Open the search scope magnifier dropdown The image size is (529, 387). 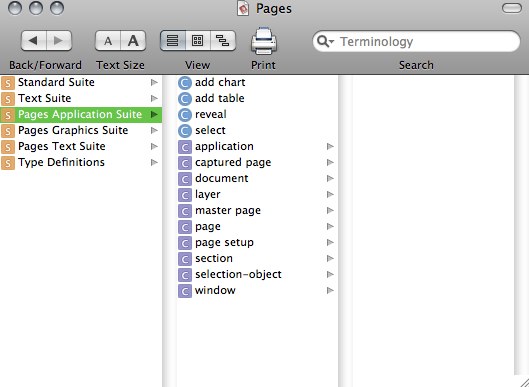(326, 42)
